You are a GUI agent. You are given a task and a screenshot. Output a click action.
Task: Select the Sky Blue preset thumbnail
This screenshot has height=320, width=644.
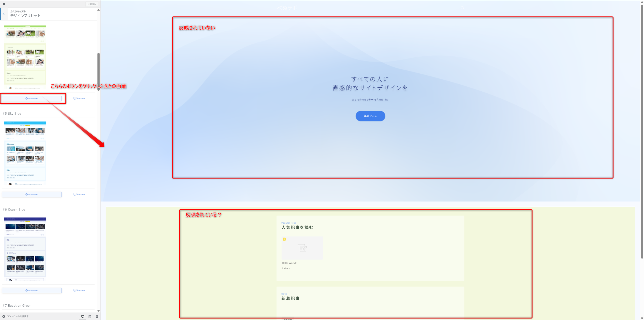(x=25, y=153)
